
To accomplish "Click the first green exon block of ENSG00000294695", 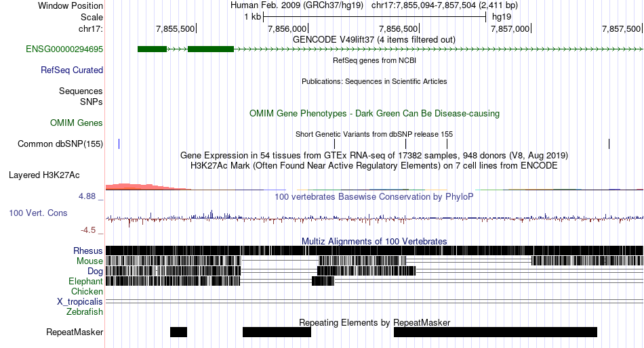I will 152,49.
